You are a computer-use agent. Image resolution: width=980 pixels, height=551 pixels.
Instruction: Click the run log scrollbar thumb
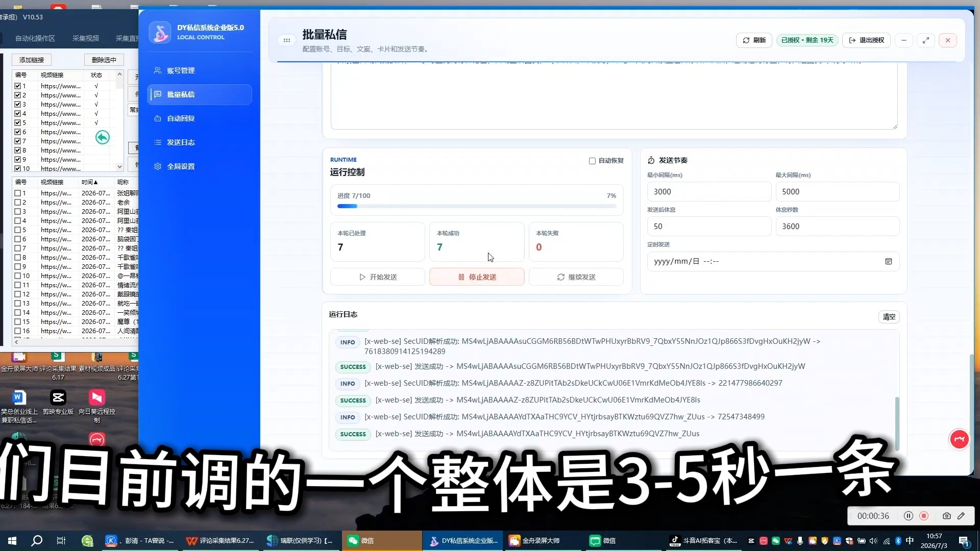(897, 423)
